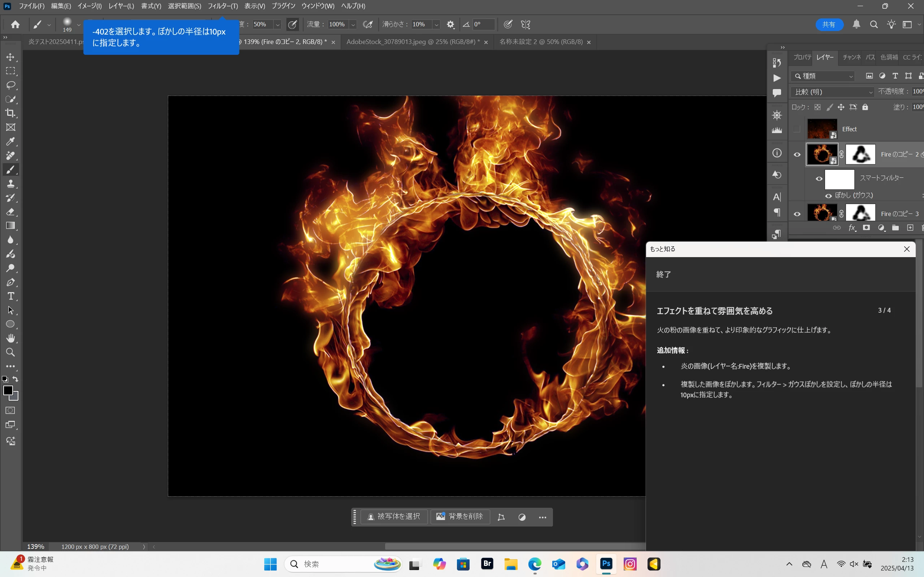Select the Move tool
Screen dimensions: 924x577
point(10,57)
